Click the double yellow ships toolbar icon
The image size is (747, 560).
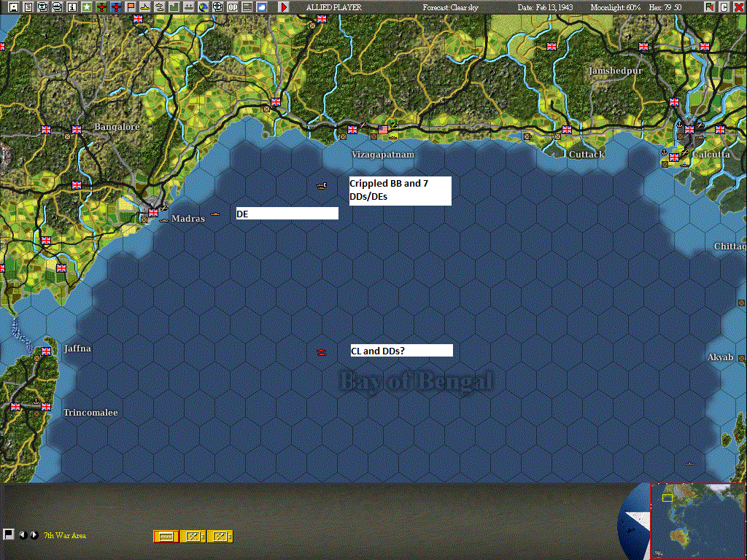coord(160,7)
